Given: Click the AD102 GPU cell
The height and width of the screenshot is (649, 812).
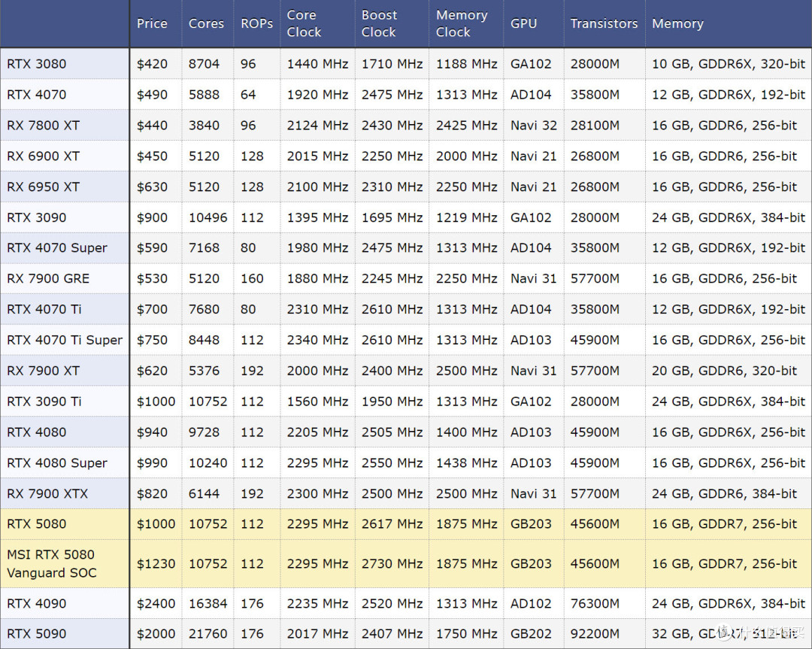Looking at the screenshot, I should point(531,603).
